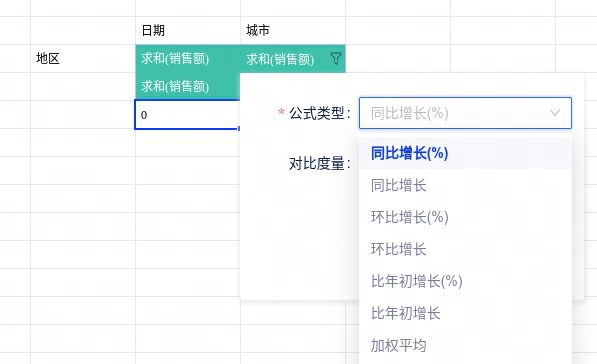Click the 对比度量 label
The image size is (597, 364).
click(x=319, y=164)
